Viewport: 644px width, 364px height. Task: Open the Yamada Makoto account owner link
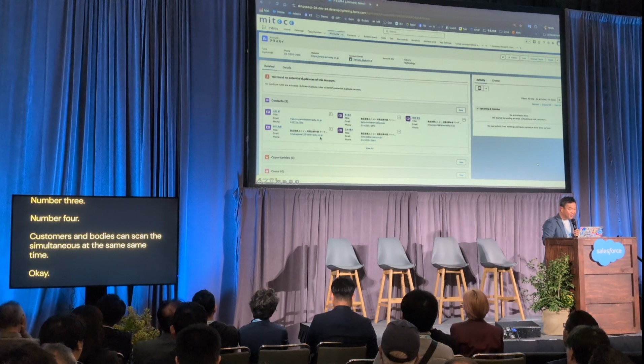(361, 60)
